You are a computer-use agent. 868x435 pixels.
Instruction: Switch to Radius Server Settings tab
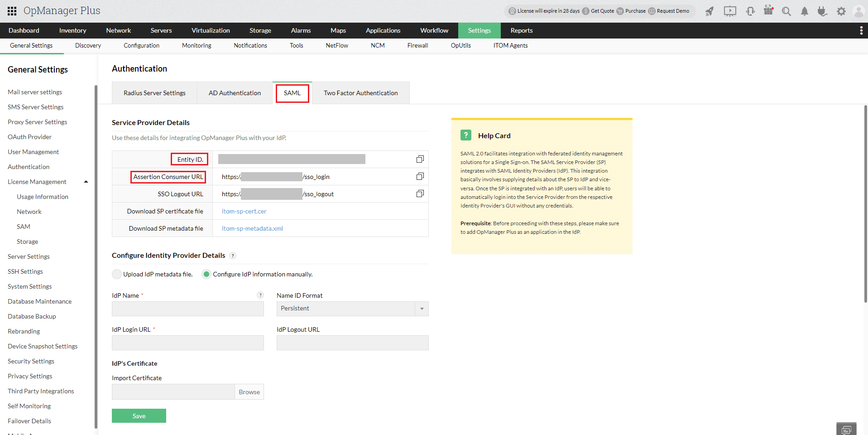pos(154,93)
